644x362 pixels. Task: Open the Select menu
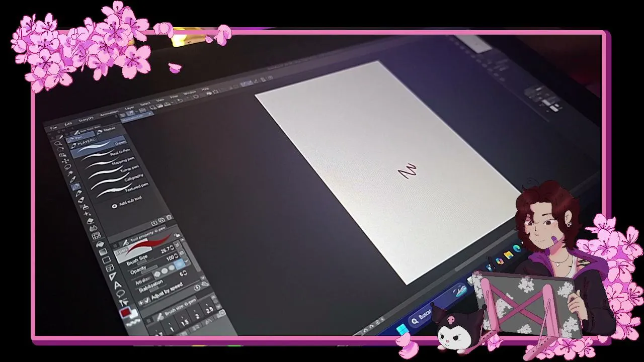(x=145, y=104)
